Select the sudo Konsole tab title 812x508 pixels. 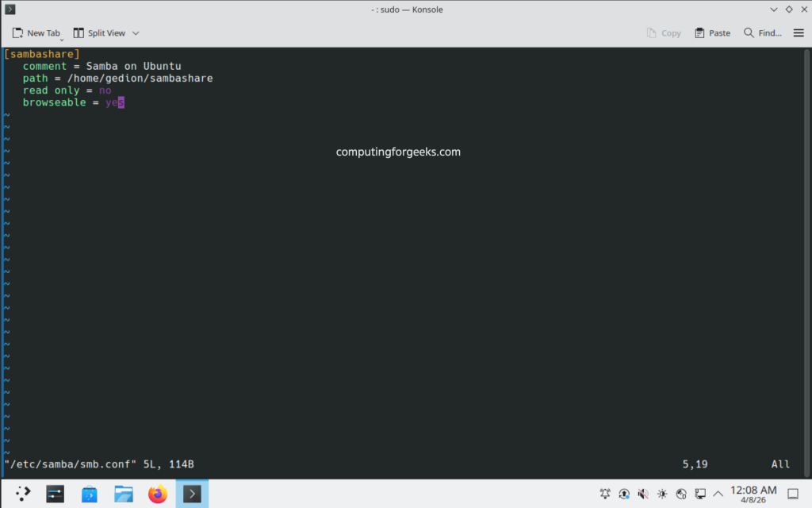406,9
